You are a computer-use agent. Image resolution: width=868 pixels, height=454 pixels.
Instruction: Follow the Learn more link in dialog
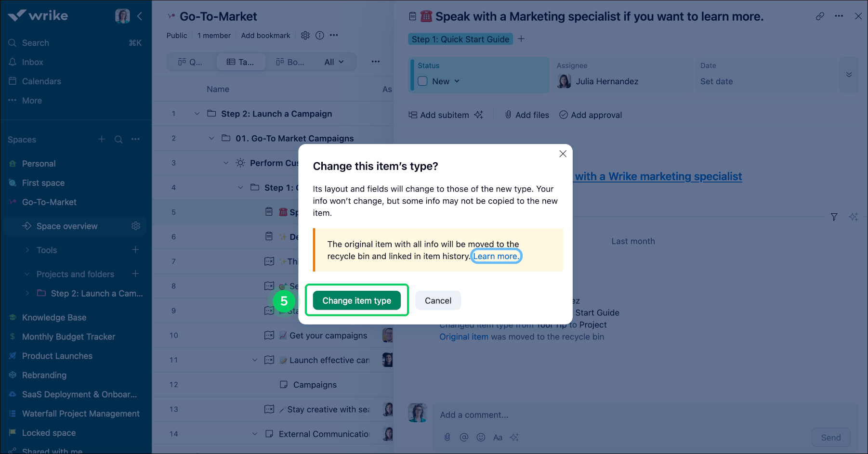496,256
